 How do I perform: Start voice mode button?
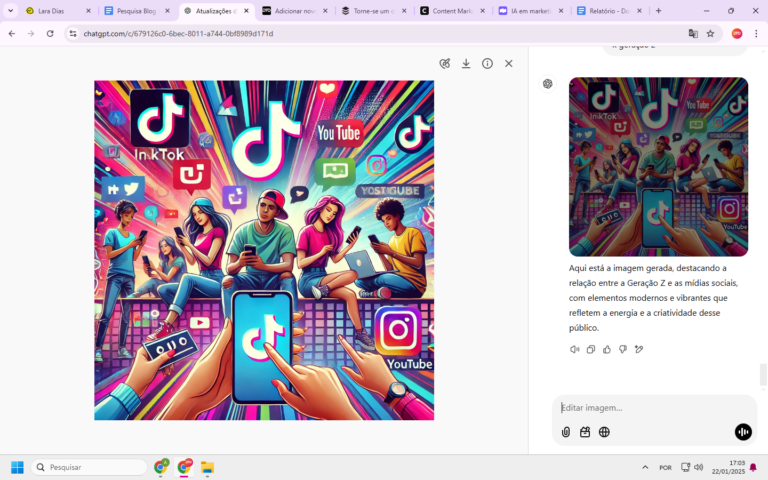coord(743,432)
